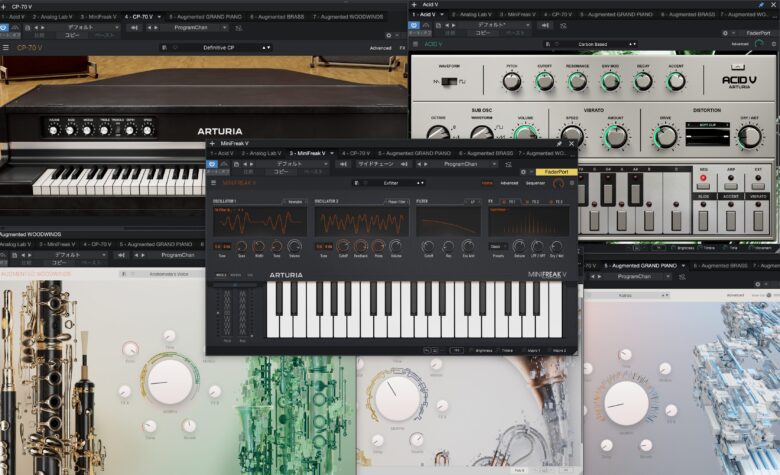Click the Acid V Decay knob
The height and width of the screenshot is (475, 780).
[x=643, y=81]
